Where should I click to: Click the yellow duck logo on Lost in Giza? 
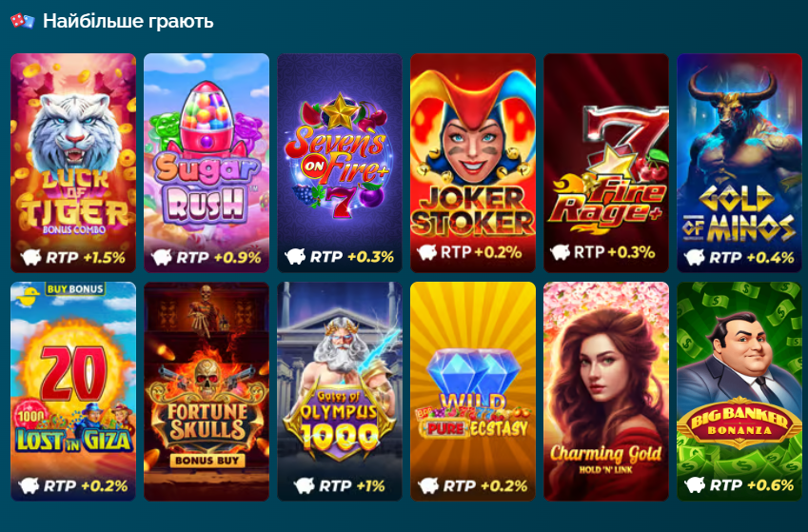click(x=27, y=297)
